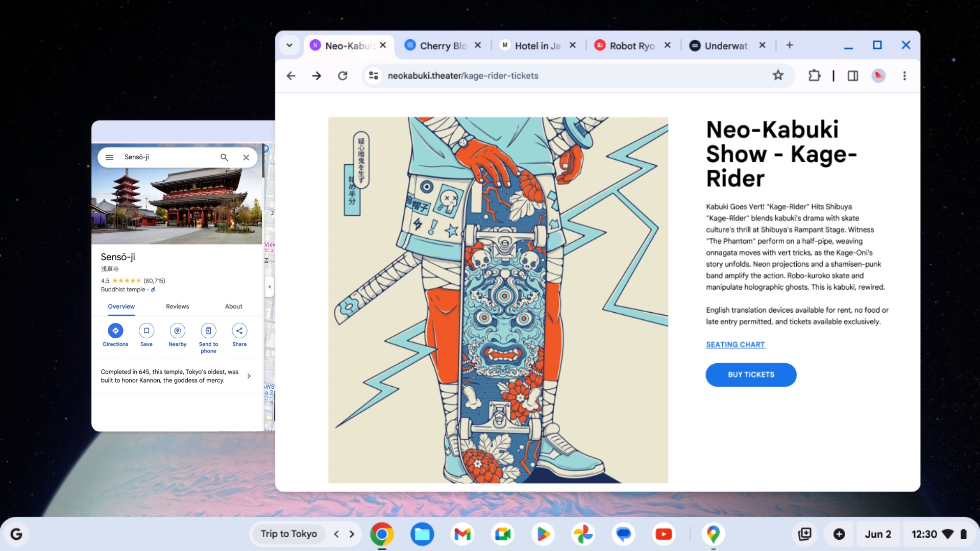Switch to previous desk arrow
980x551 pixels.
click(x=336, y=534)
